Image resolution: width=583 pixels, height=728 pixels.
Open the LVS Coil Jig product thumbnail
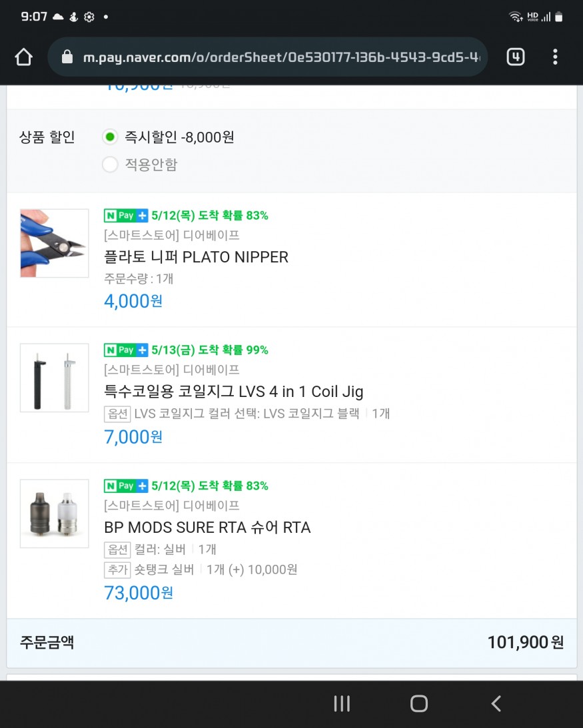tap(55, 378)
